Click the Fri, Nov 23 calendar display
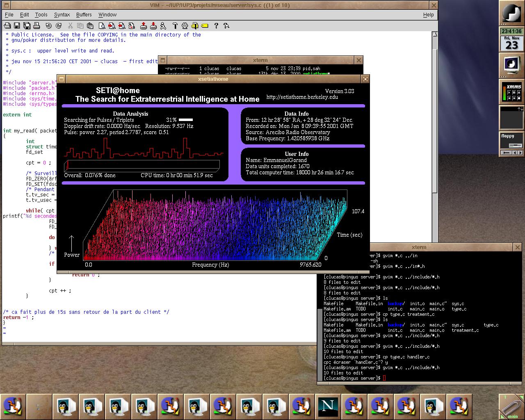The width and height of the screenshot is (525, 420). [x=511, y=43]
